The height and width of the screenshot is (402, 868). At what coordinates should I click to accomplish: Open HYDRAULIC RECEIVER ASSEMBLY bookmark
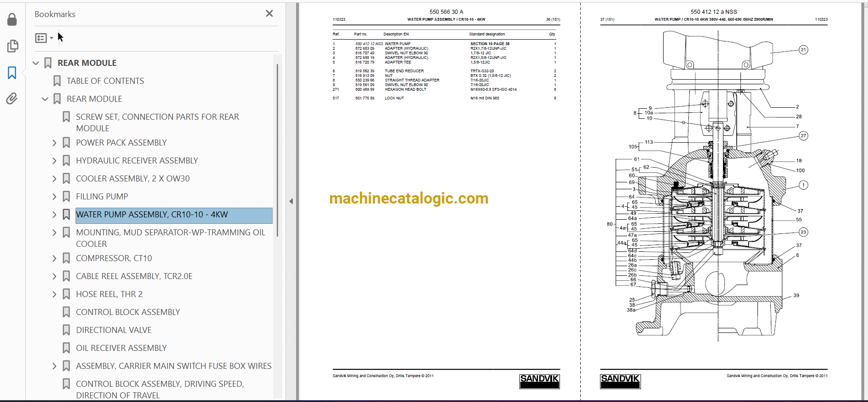click(137, 161)
